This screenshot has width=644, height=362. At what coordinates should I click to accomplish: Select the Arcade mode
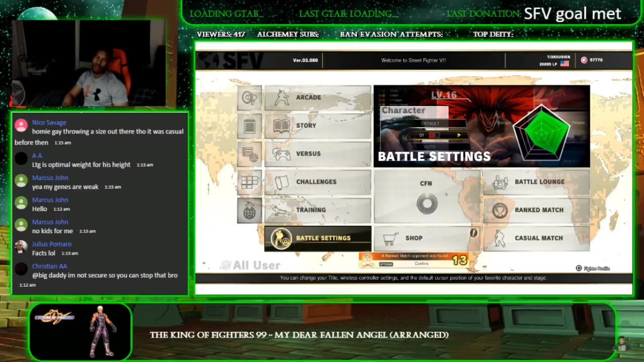(x=318, y=98)
